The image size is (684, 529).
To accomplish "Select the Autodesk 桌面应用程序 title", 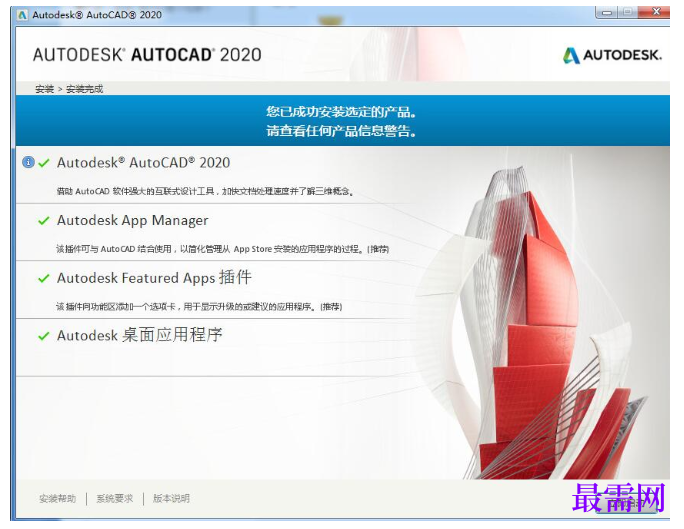I will [x=140, y=335].
